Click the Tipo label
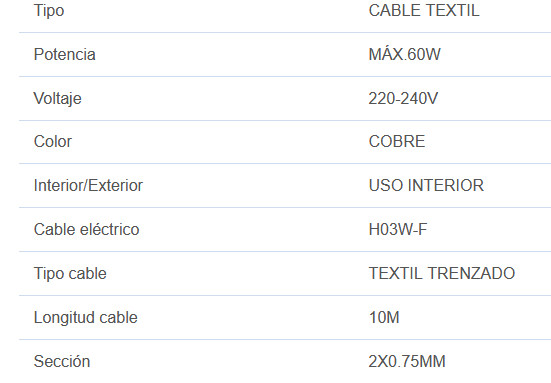Screen dimensions: 551x383 point(49,11)
